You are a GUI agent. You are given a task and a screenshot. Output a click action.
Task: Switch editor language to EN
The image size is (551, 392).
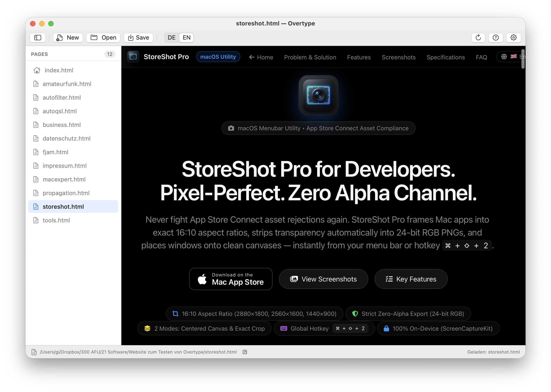186,38
